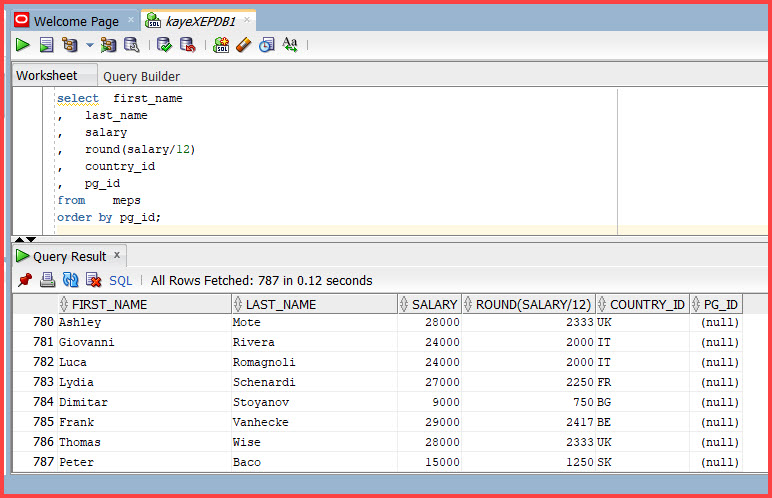This screenshot has height=498, width=772.
Task: Select the 'FR' country cell for Lydia
Action: 643,382
